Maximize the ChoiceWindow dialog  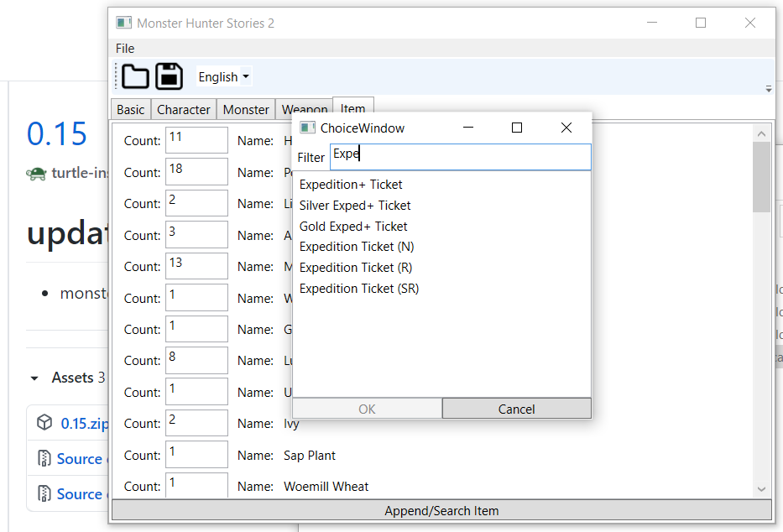[517, 128]
